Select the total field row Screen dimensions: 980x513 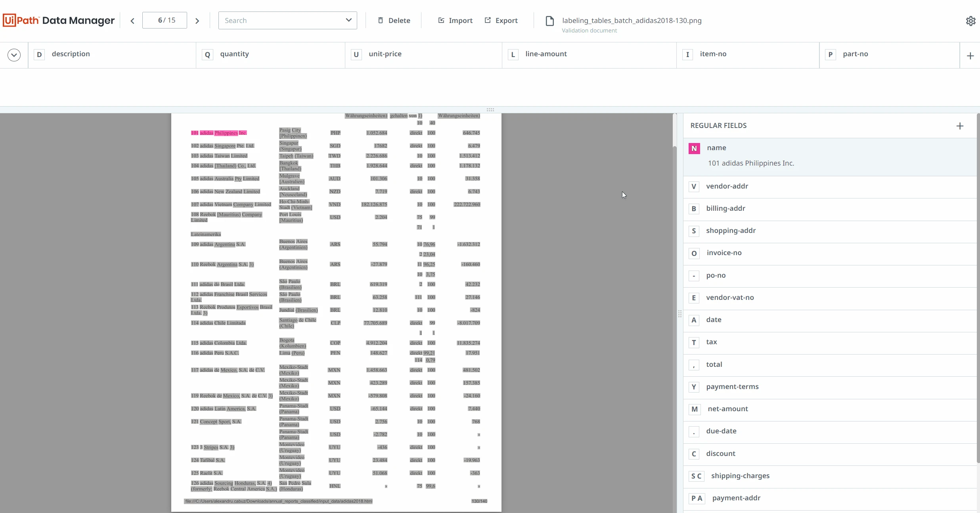point(830,365)
